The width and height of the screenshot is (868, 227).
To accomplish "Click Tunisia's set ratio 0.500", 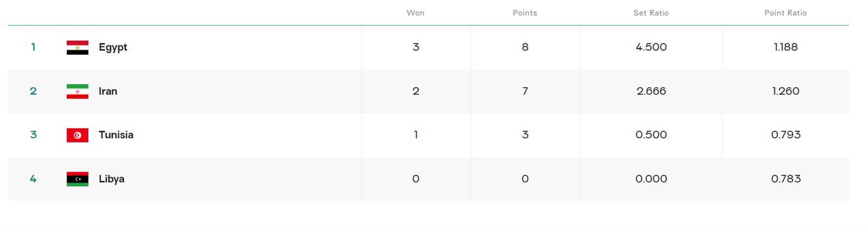I will click(x=651, y=135).
